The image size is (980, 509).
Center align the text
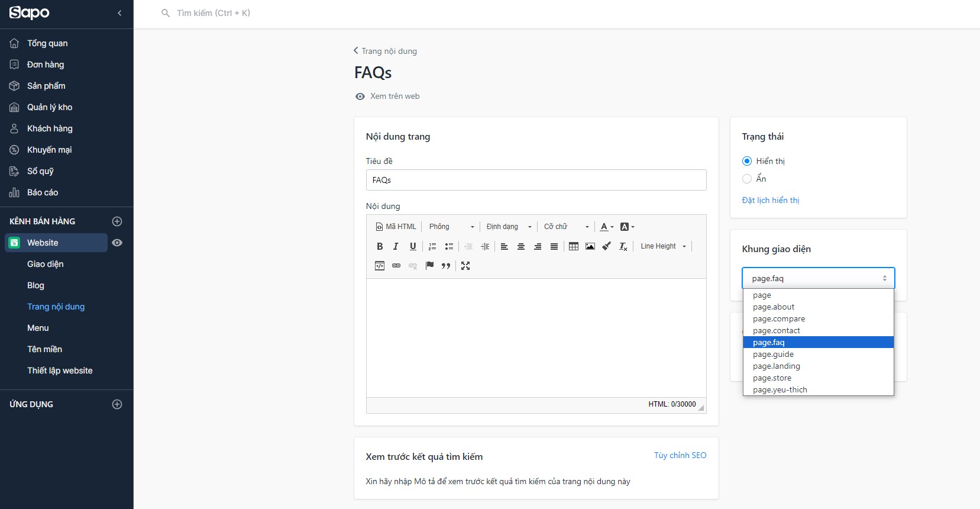coord(521,246)
